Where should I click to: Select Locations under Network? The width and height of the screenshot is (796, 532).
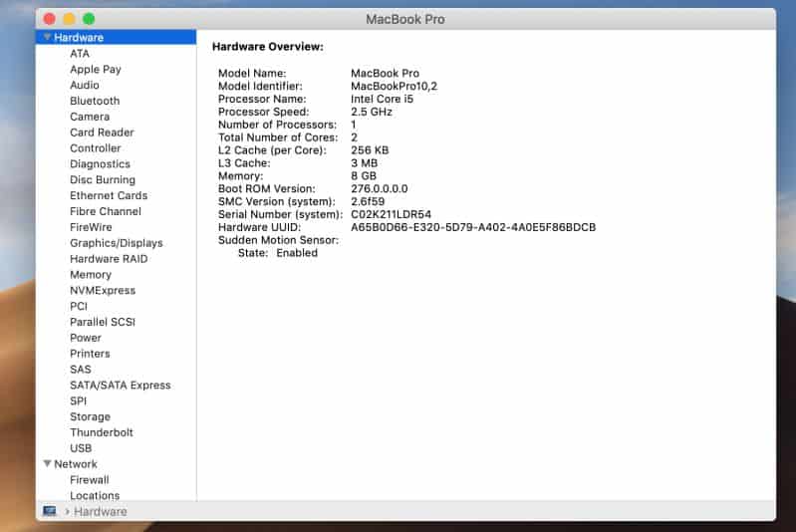95,495
